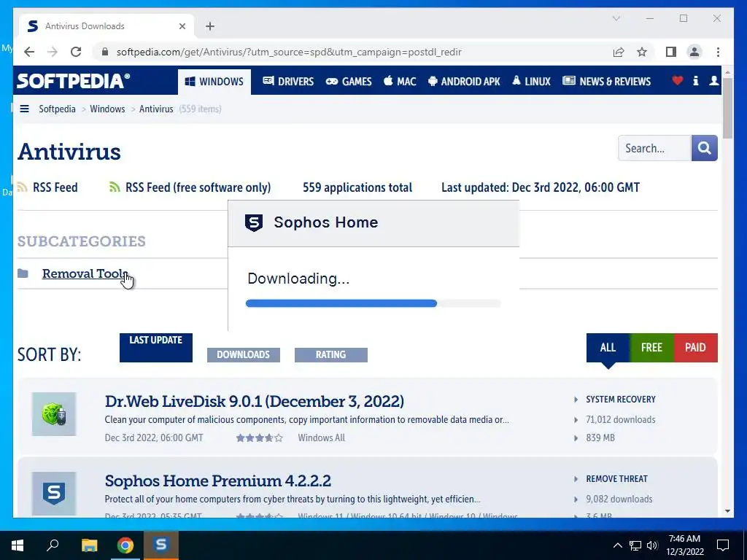Screen dimensions: 747x560
Task: Click the Sophos Home shield logo in popup
Action: click(x=253, y=222)
